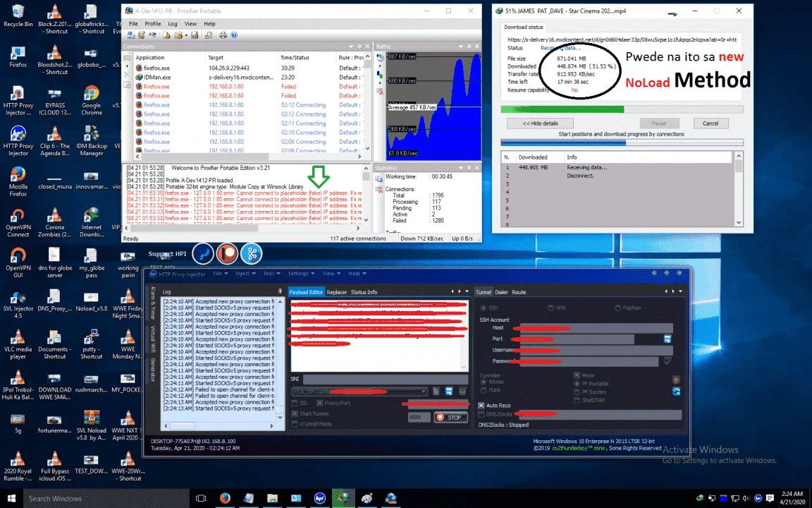Open the Alarm & Timer side tab
The height and width of the screenshot is (508, 812).
pyautogui.click(x=153, y=303)
